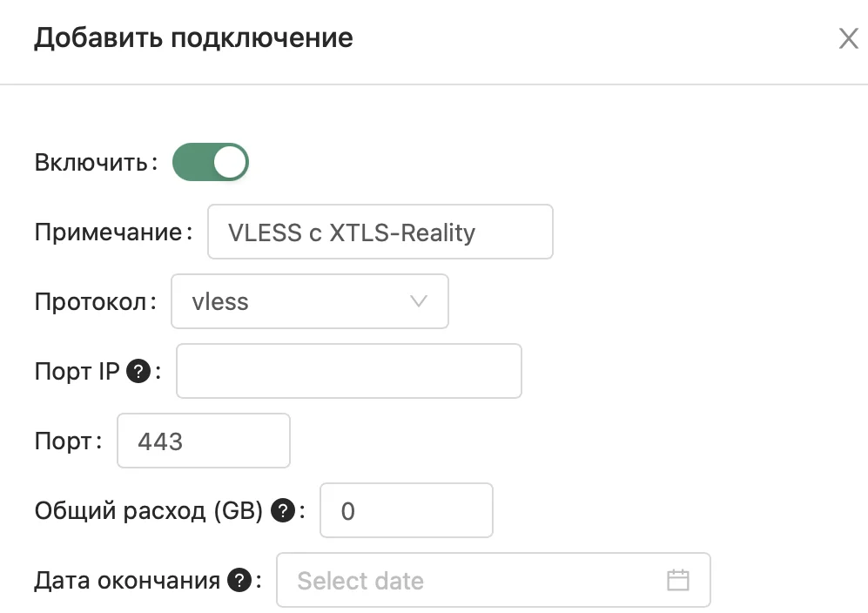
Task: Select the Общий расход input showing 0
Action: (407, 511)
